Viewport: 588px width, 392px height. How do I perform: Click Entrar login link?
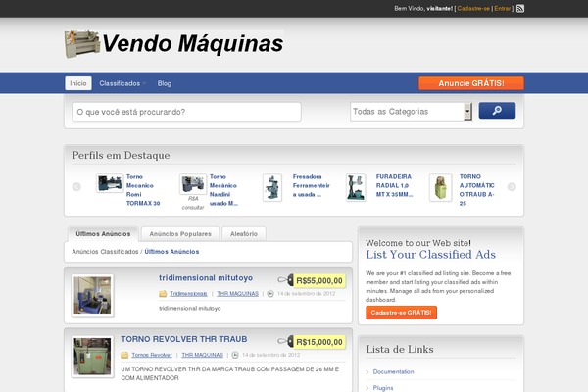click(x=503, y=8)
